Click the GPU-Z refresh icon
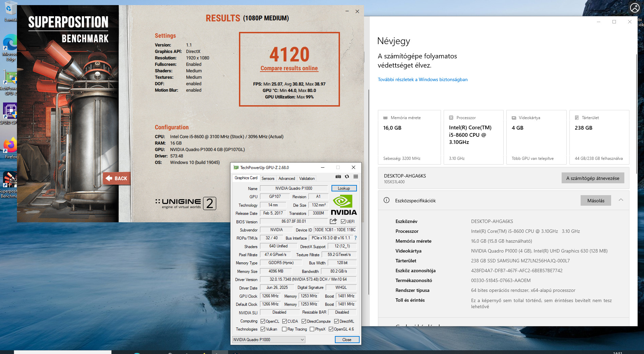 (347, 176)
